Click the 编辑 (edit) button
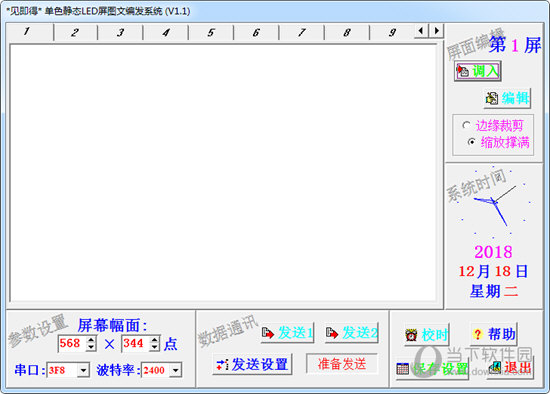This screenshot has width=550, height=394. coord(507,98)
